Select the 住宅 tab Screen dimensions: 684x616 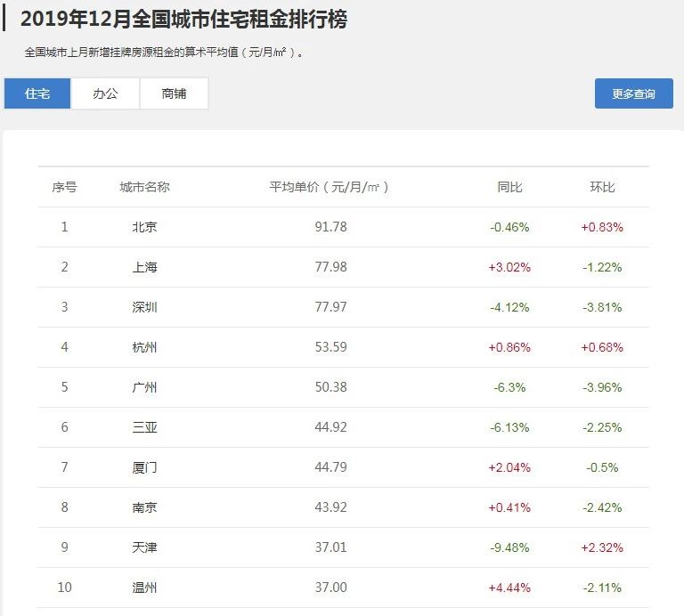click(37, 93)
